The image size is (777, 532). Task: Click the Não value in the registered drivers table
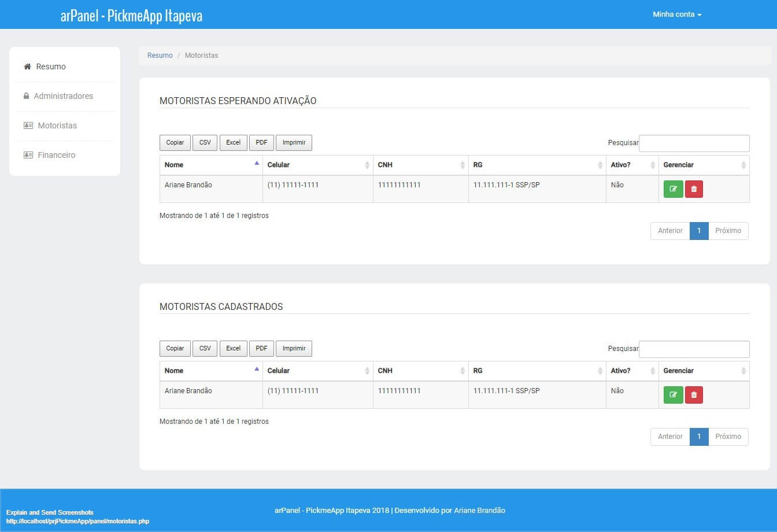pos(617,391)
